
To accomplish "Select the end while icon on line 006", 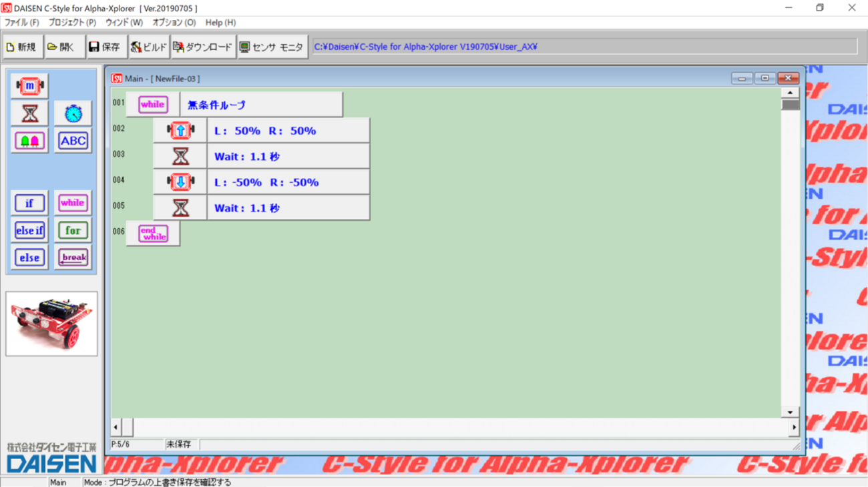I will [x=153, y=233].
